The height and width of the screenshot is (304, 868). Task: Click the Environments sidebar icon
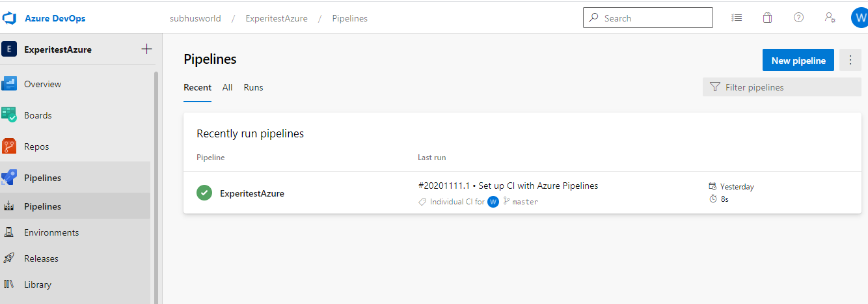tap(9, 232)
